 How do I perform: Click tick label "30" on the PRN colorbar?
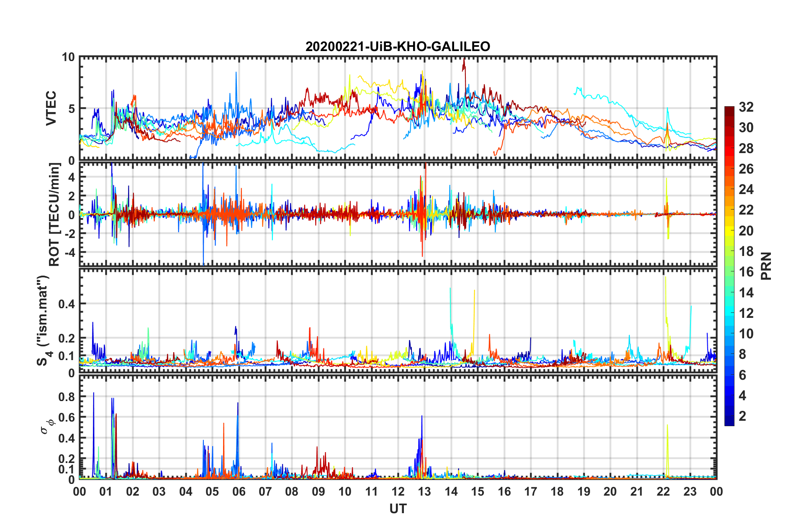(746, 128)
